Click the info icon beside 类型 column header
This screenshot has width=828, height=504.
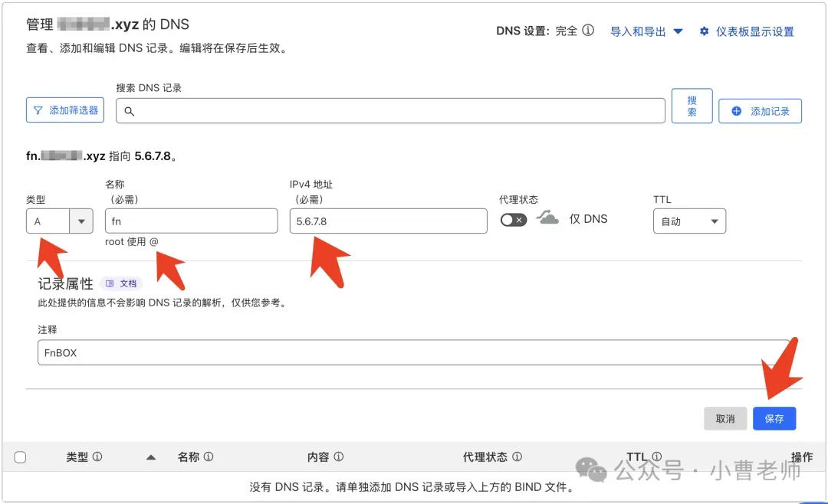click(97, 457)
